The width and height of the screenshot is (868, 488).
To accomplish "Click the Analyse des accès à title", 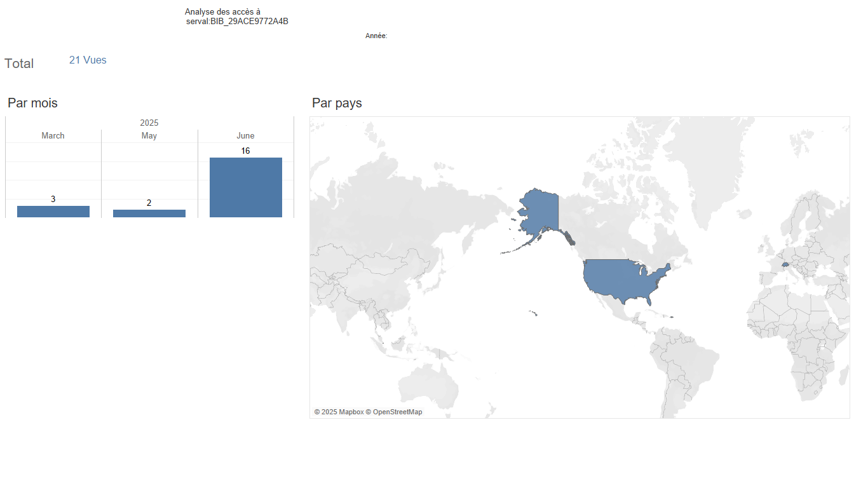I will (x=222, y=12).
